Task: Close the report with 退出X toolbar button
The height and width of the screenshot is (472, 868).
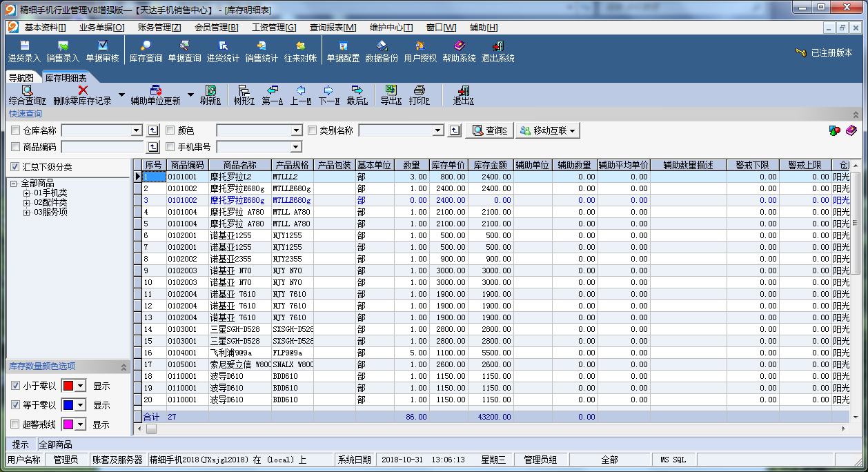Action: (464, 95)
